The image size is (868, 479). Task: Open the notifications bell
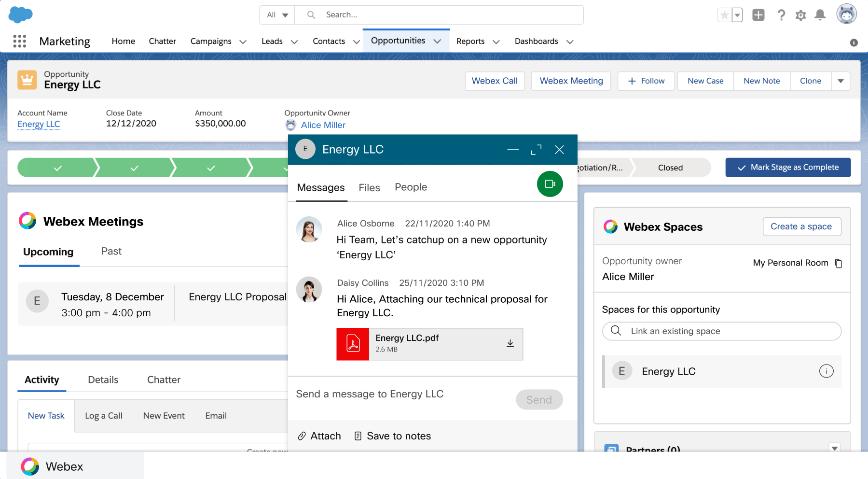[x=820, y=15]
